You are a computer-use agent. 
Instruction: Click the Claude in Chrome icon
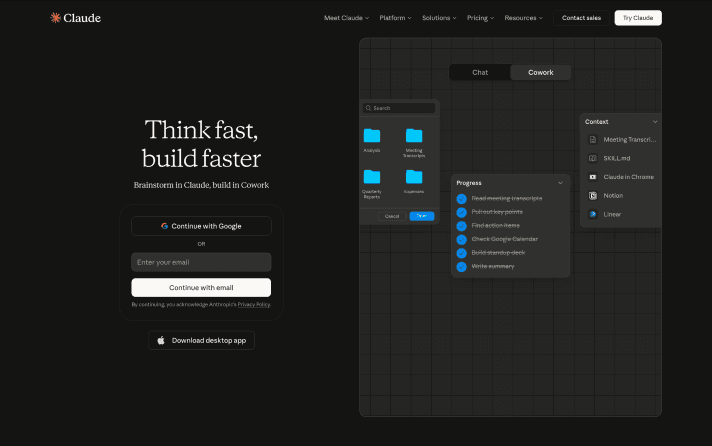pyautogui.click(x=593, y=177)
